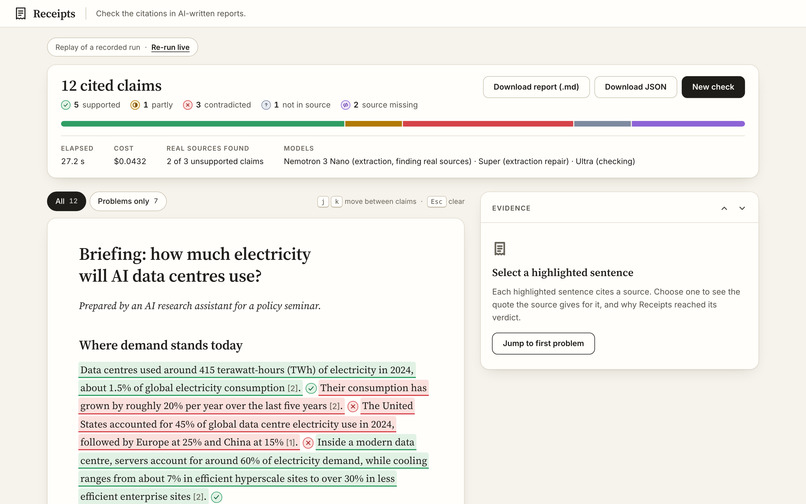Image resolution: width=806 pixels, height=504 pixels.
Task: Click the gray not-in-source segment of bar
Action: (x=602, y=124)
